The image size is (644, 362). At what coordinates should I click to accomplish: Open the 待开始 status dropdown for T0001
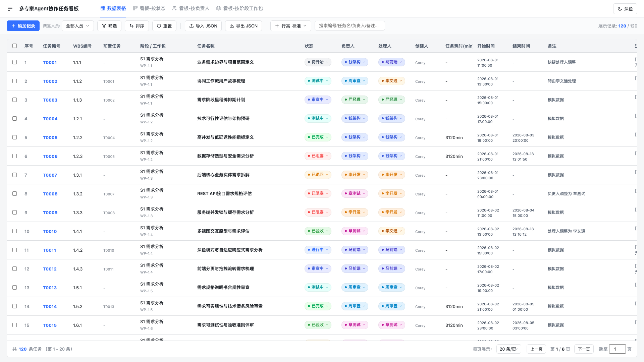[318, 62]
